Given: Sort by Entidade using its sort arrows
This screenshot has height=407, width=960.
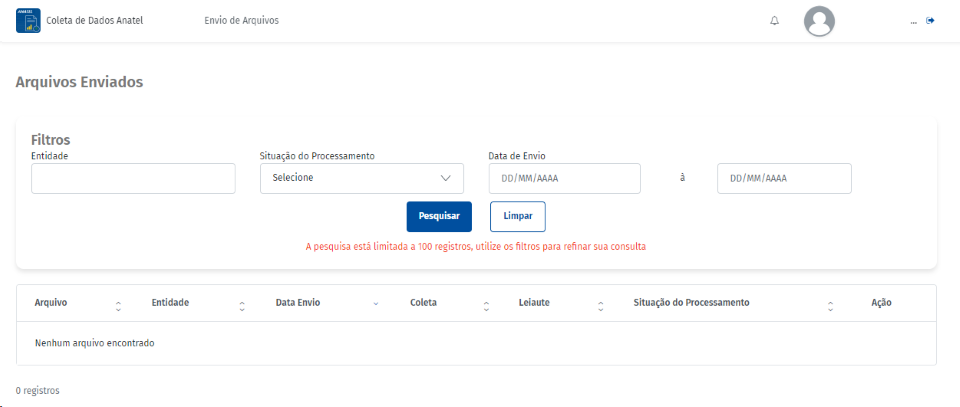Looking at the screenshot, I should click(x=242, y=303).
